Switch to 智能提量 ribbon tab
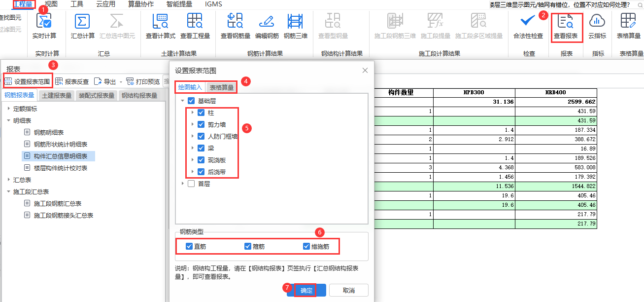644x302 pixels. coord(179,4)
